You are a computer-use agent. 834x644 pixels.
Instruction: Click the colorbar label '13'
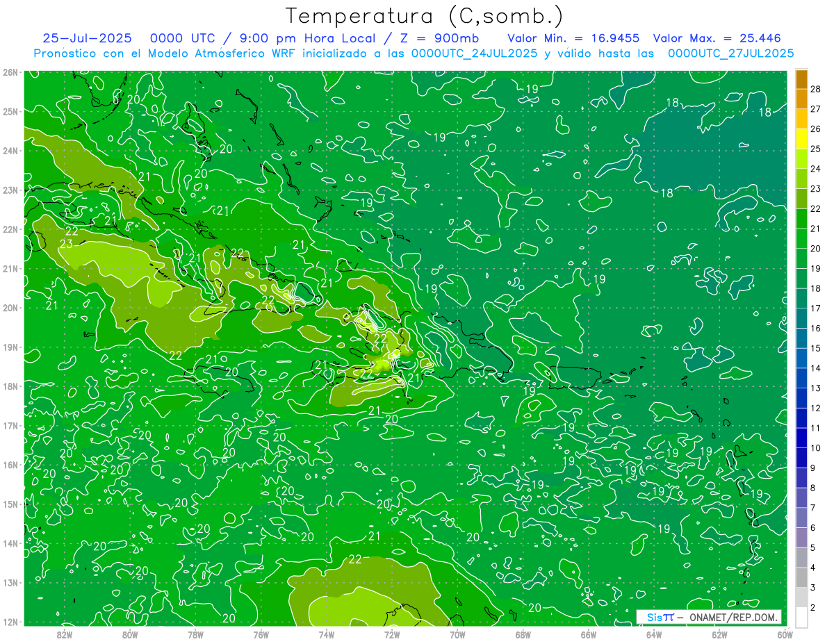(x=816, y=388)
